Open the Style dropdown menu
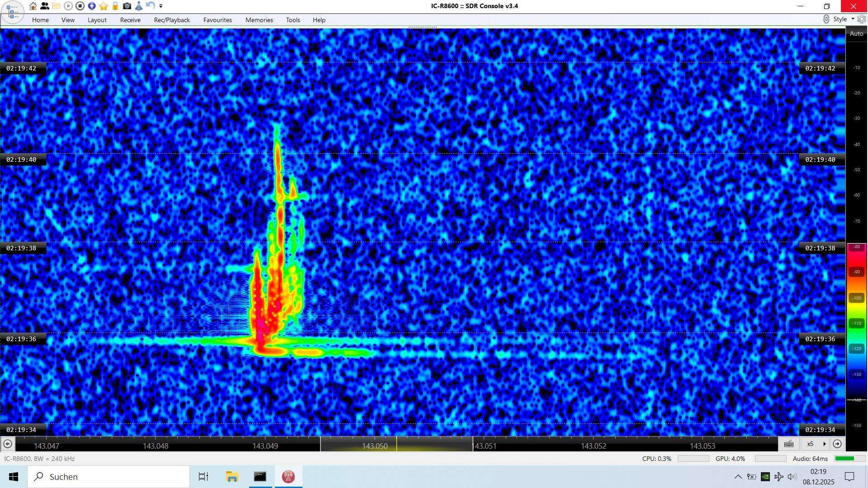Screen dimensions: 868x488 click(843, 19)
